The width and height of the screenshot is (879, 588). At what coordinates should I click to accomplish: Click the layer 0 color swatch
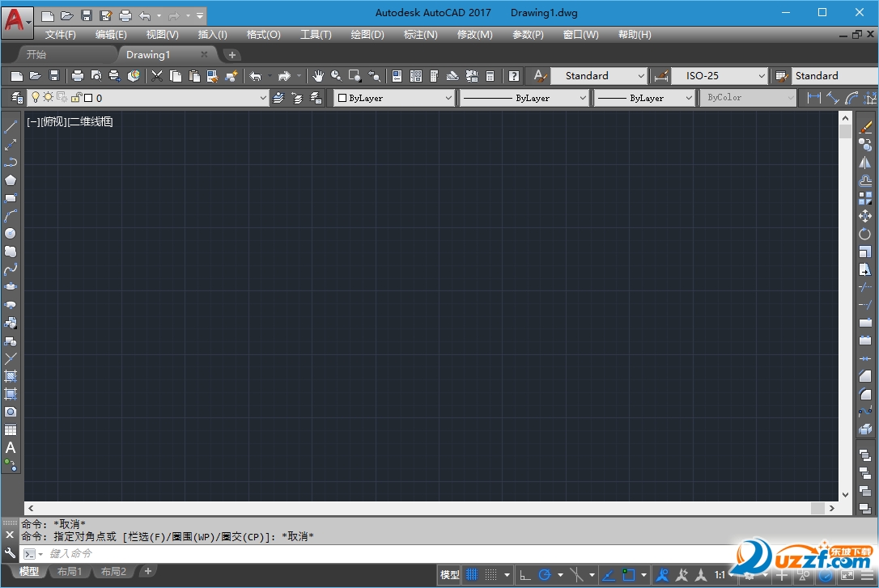coord(88,98)
